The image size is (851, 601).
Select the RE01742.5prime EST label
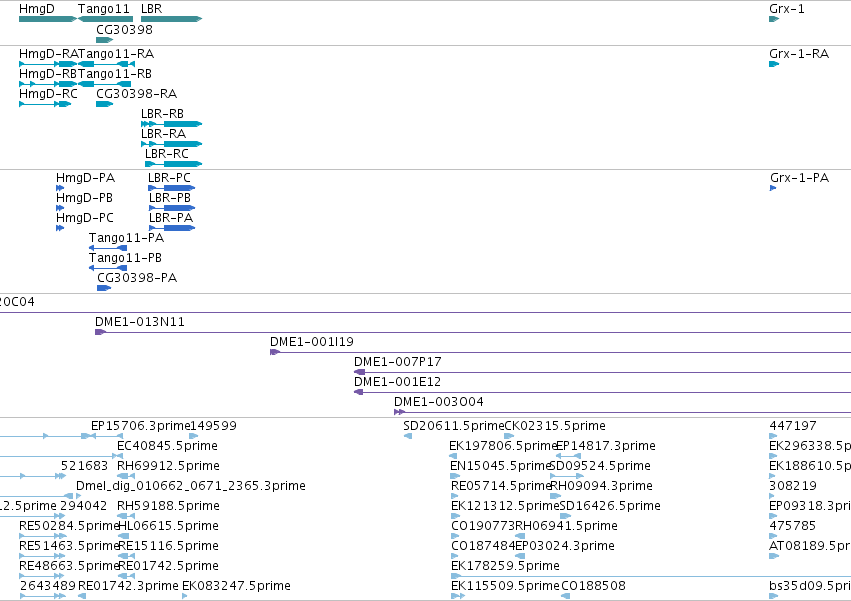(x=168, y=566)
